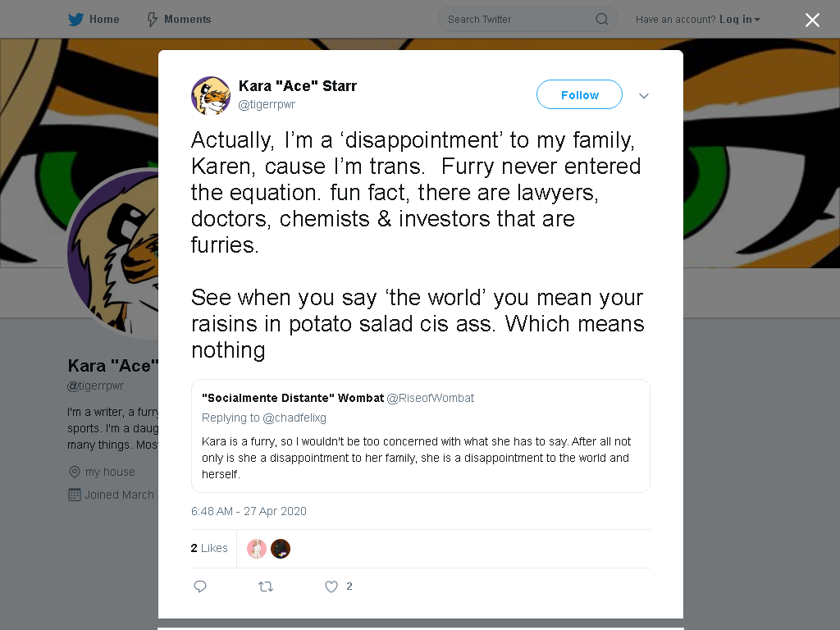The width and height of the screenshot is (840, 630).
Task: Click the search magnifier icon
Action: 601,20
